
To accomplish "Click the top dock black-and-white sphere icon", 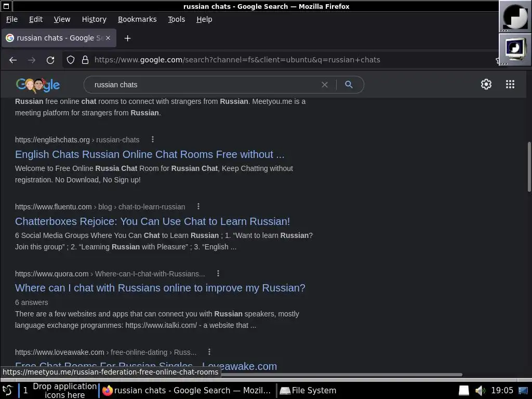I will tap(515, 16).
